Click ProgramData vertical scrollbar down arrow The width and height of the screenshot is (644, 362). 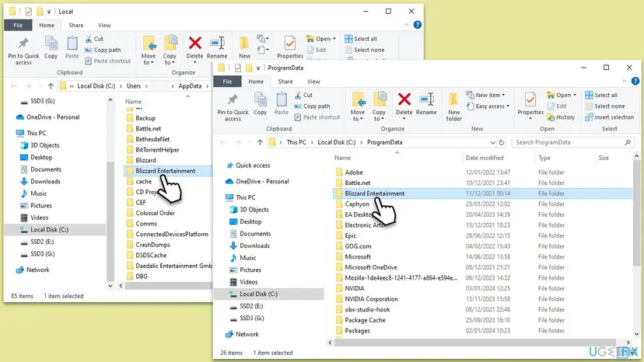pyautogui.click(x=636, y=334)
